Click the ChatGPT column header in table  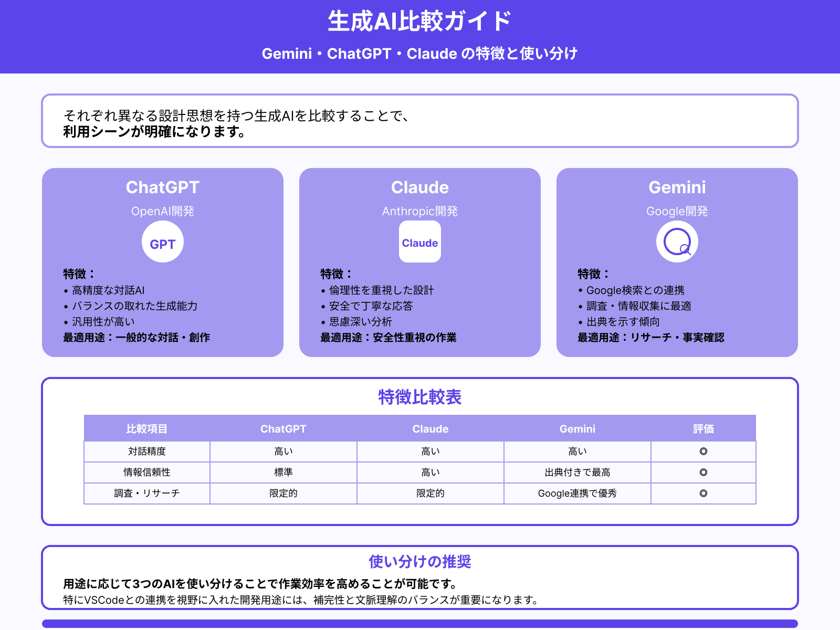(283, 428)
